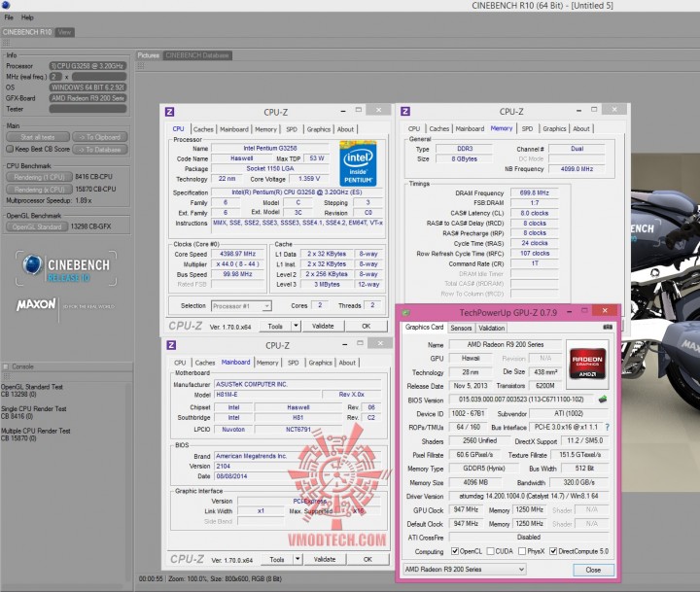Viewport: 700px width, 592px height.
Task: Open Processor #1 selection dropdown in CPU-Z
Action: pos(241,306)
